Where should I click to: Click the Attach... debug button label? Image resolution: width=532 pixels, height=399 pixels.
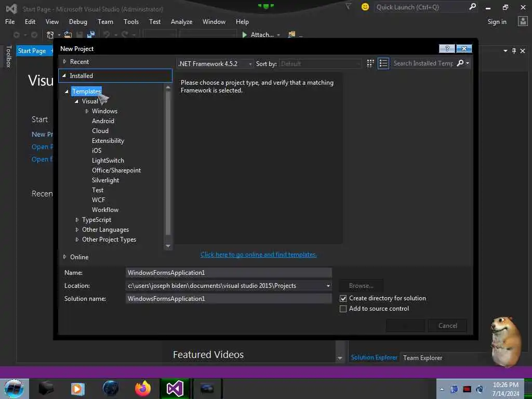(262, 35)
